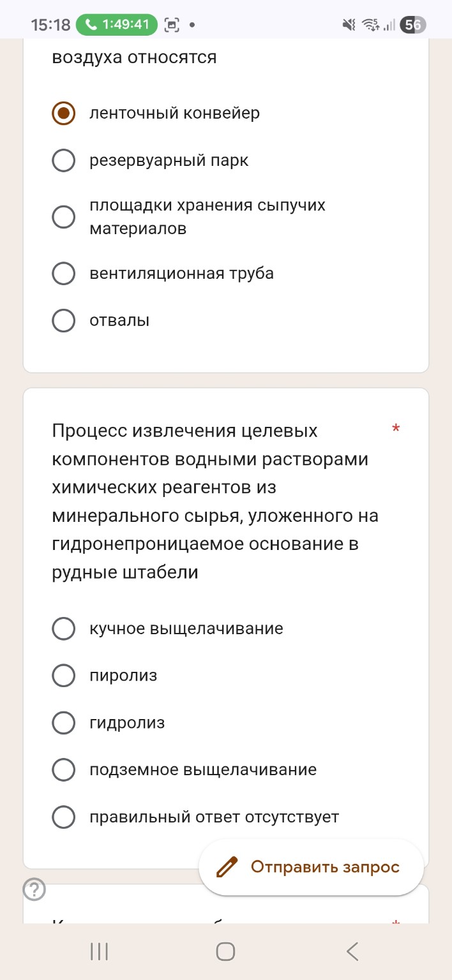
Task: Choose кучное выщелачивание as the answer
Action: (63, 628)
